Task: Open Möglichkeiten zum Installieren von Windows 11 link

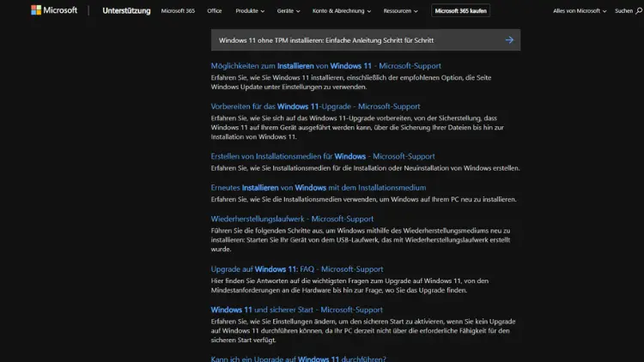Action: pos(325,66)
